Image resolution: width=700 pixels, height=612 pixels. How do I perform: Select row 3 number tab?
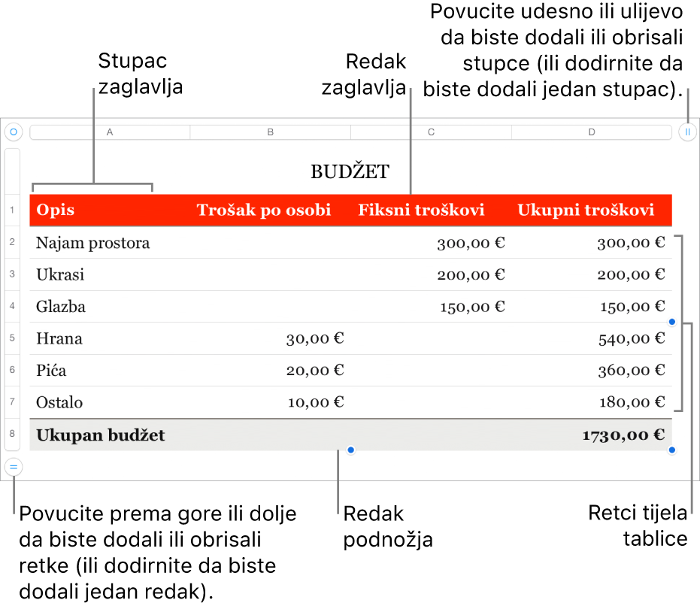pos(12,274)
